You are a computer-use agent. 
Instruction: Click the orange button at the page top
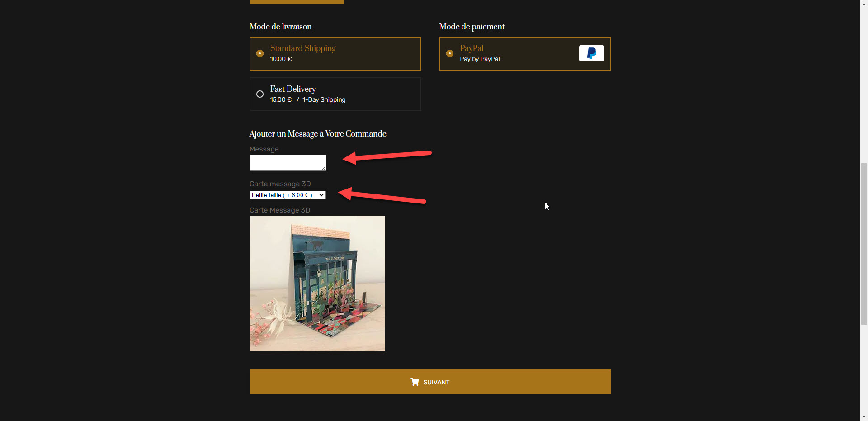pyautogui.click(x=296, y=2)
